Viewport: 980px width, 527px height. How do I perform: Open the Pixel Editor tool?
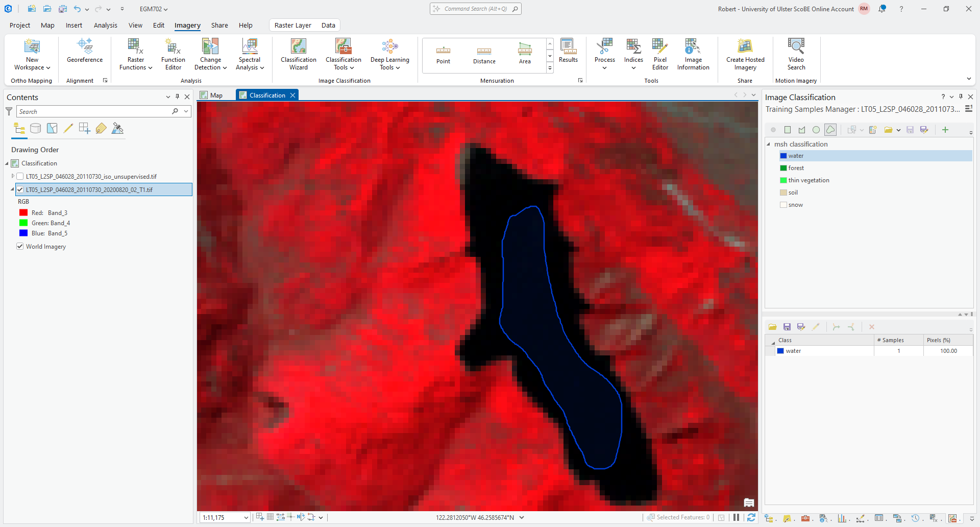[x=659, y=54]
